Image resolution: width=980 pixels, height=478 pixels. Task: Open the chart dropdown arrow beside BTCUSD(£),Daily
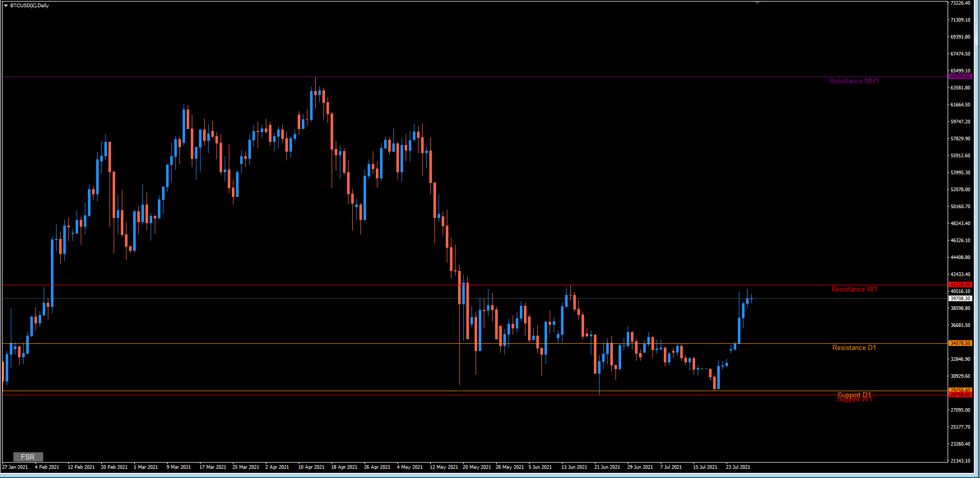6,6
